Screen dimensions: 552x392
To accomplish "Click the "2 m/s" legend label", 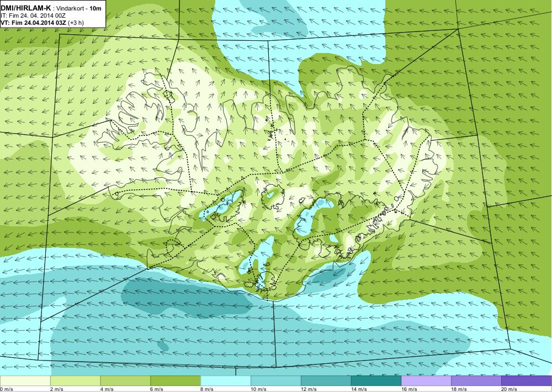I will 57,389.
